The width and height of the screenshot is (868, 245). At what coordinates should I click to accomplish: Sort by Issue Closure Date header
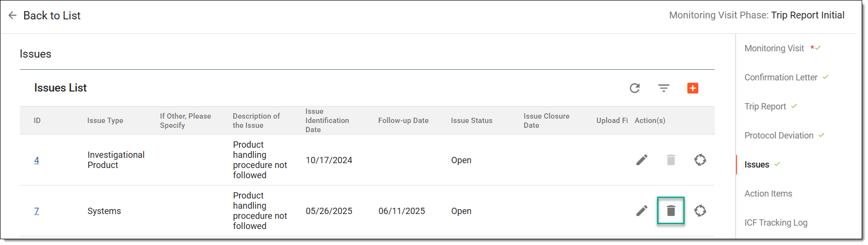547,121
